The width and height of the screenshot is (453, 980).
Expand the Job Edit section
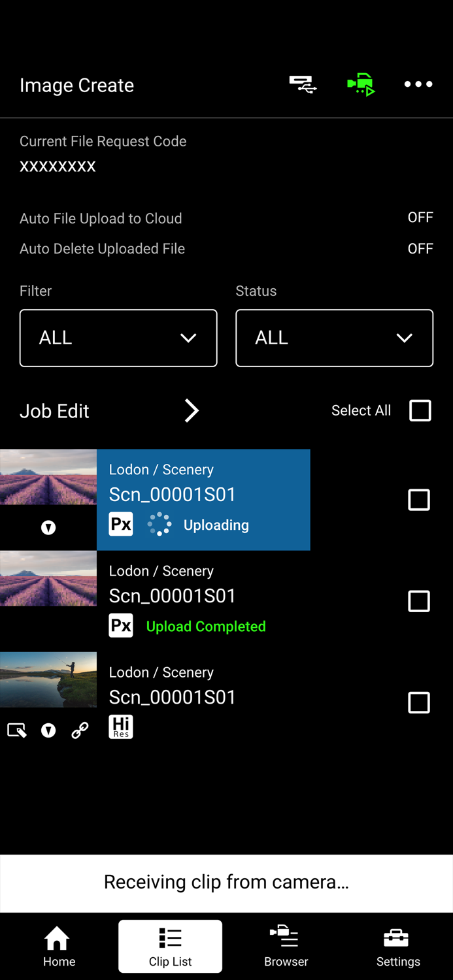(191, 410)
